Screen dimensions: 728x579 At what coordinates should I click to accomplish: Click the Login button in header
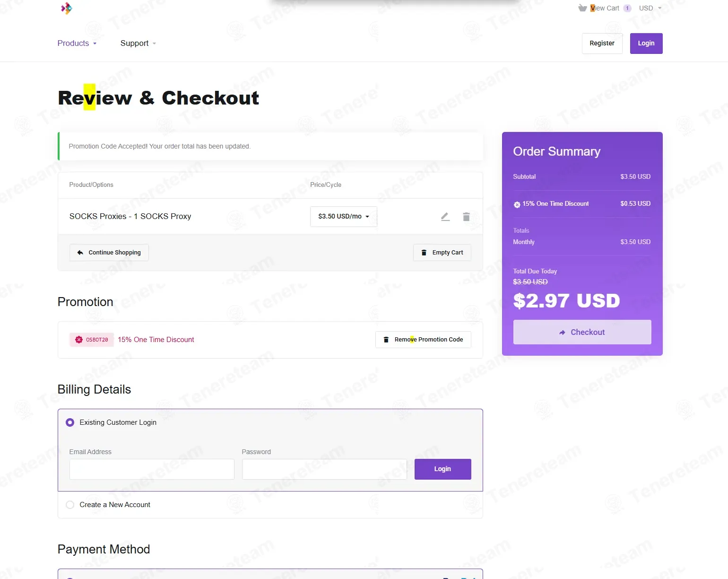[x=646, y=44]
